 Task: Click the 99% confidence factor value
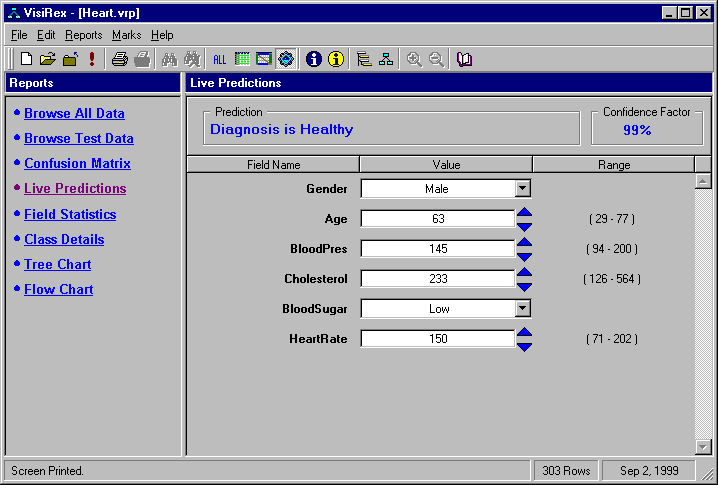[637, 130]
